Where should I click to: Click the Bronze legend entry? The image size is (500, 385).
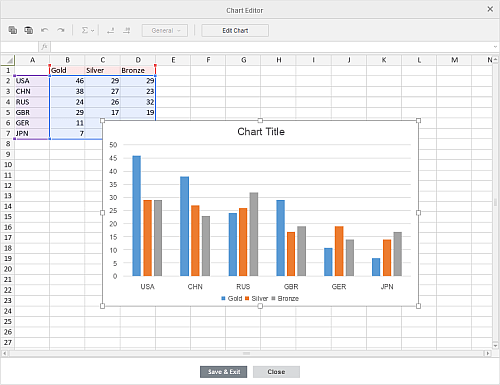click(x=285, y=298)
